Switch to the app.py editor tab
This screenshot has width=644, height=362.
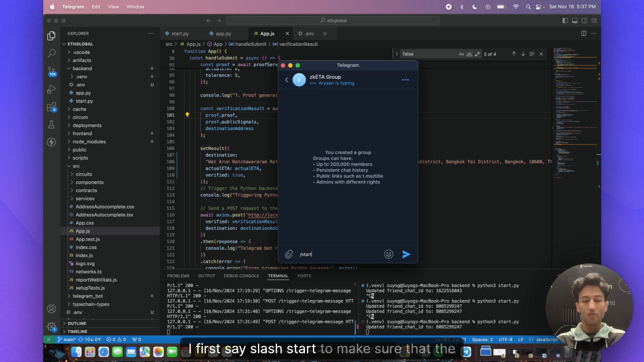(x=223, y=34)
